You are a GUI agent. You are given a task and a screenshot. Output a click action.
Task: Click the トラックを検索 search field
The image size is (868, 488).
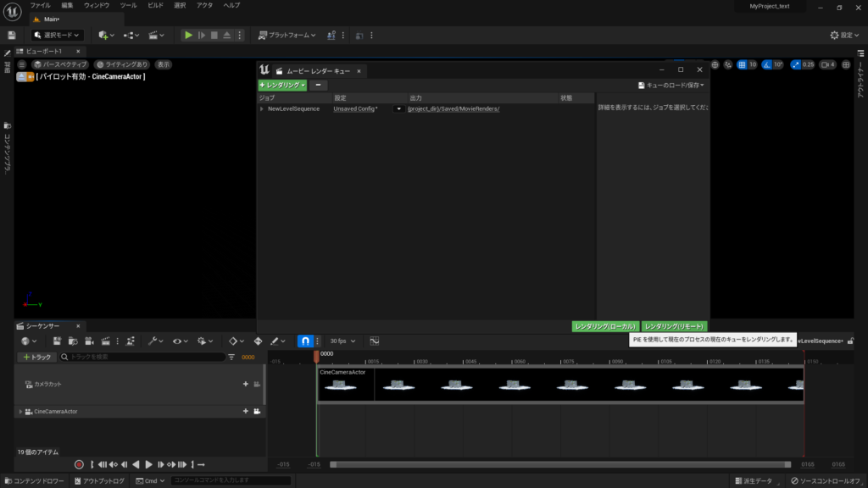(136, 357)
